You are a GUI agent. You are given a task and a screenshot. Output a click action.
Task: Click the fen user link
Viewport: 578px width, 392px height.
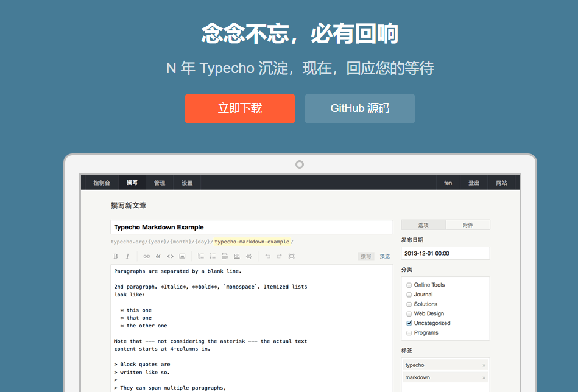click(448, 183)
